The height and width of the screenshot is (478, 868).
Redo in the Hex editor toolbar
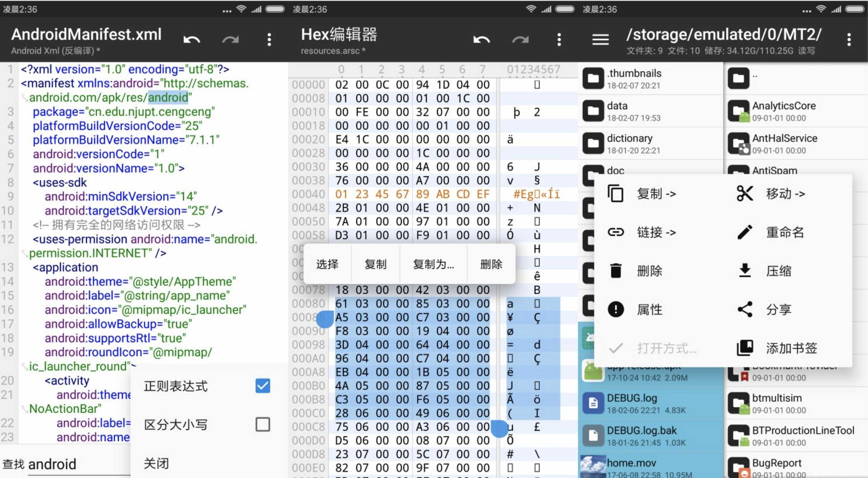tap(520, 39)
